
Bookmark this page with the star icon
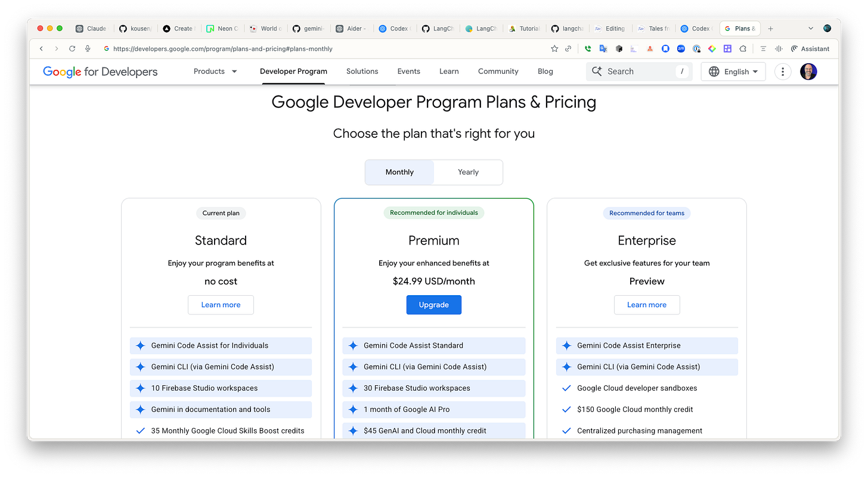point(554,49)
